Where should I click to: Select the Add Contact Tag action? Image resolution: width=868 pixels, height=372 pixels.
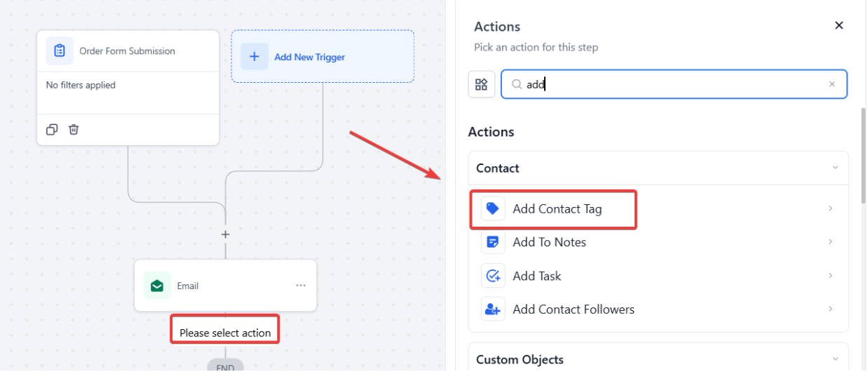click(557, 209)
